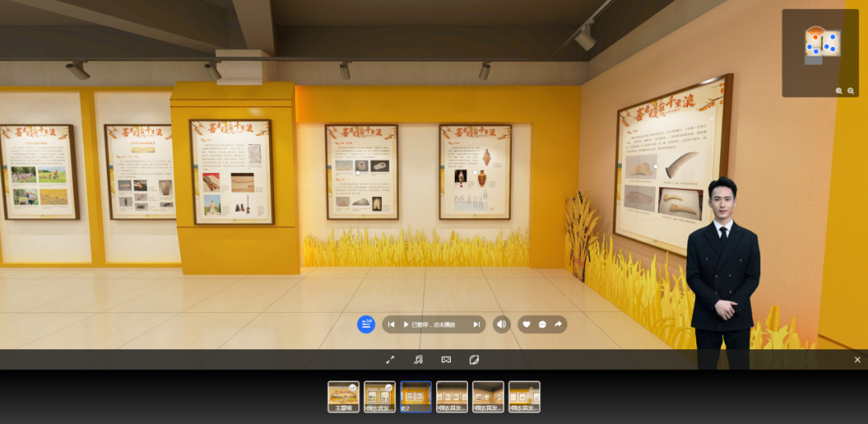Screen dimensions: 868x424
Task: Toggle the planet view mode icon
Action: click(x=474, y=360)
